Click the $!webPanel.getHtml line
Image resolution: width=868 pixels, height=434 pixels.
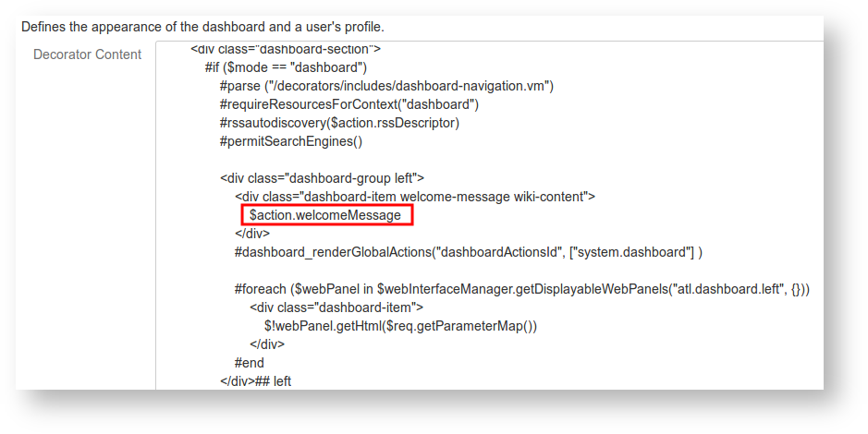[x=400, y=326]
